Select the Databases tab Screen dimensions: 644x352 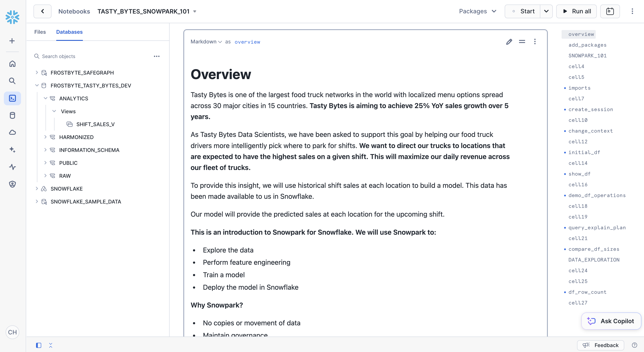pos(69,32)
